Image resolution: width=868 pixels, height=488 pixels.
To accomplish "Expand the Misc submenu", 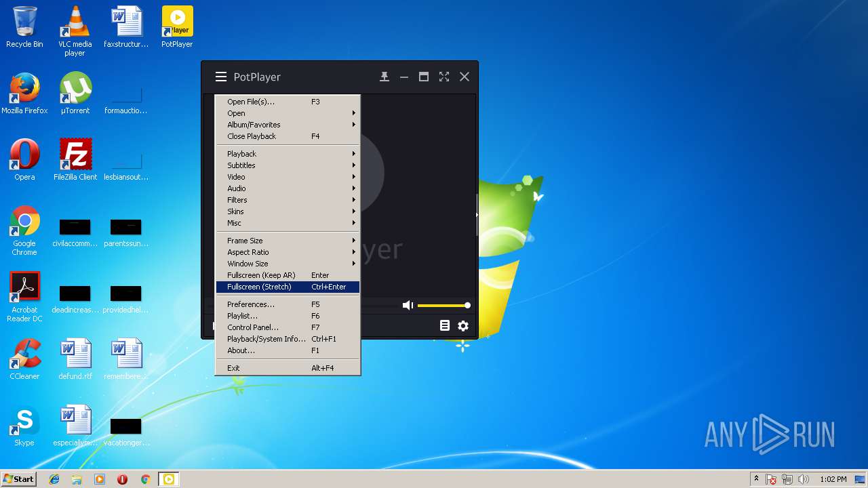I will click(288, 223).
